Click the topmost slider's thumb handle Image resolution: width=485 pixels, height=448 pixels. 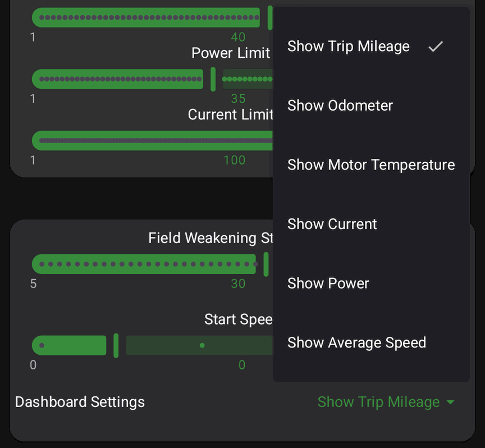point(269,17)
